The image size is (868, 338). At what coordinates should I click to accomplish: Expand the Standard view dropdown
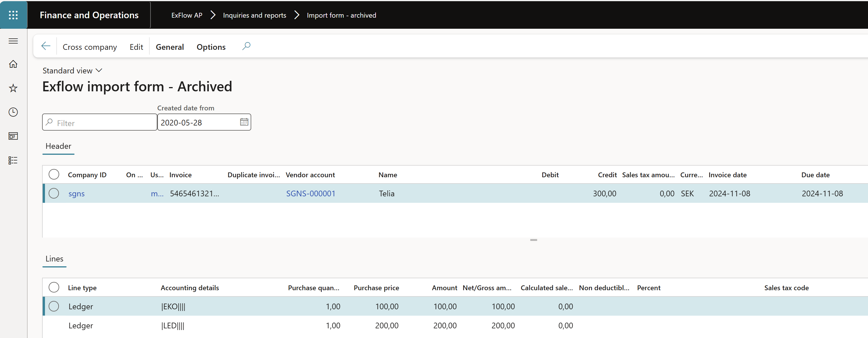coord(73,71)
